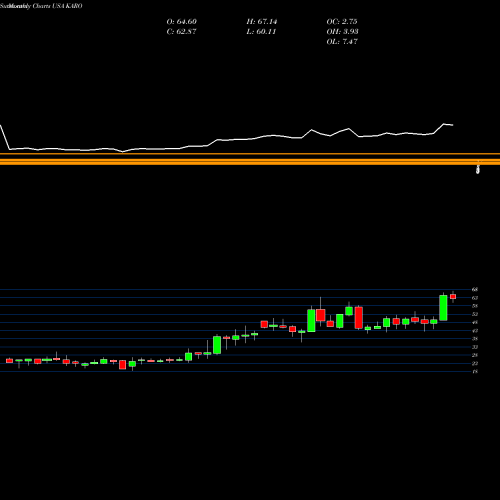Click the OL: 7.47 statistic
The width and height of the screenshot is (500, 500).
(342, 42)
